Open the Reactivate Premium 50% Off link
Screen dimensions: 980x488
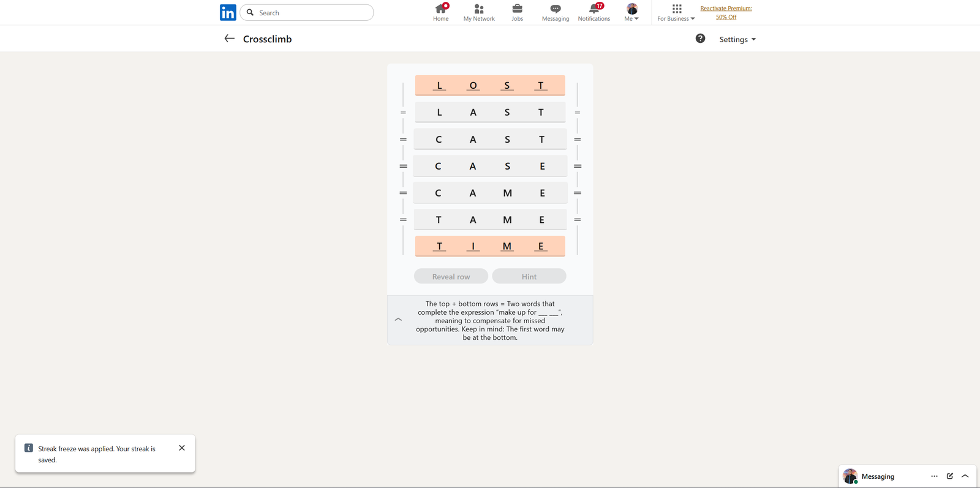pos(726,13)
